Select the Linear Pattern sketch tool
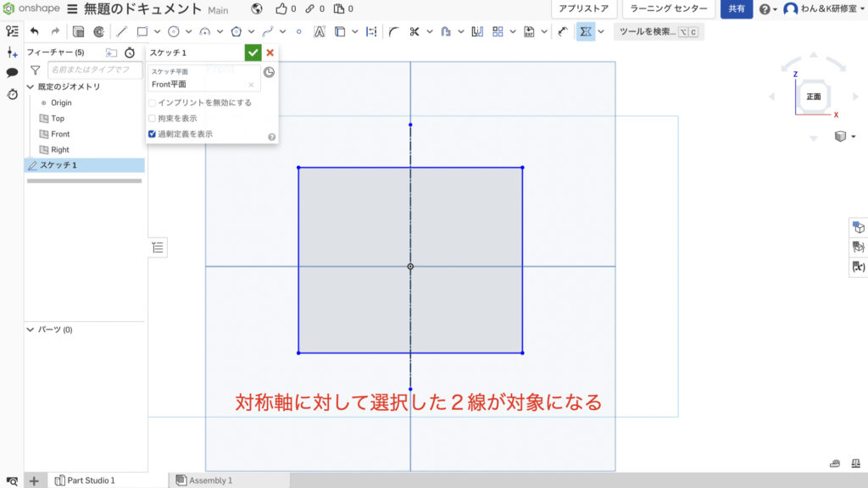The image size is (868, 488). coord(498,31)
